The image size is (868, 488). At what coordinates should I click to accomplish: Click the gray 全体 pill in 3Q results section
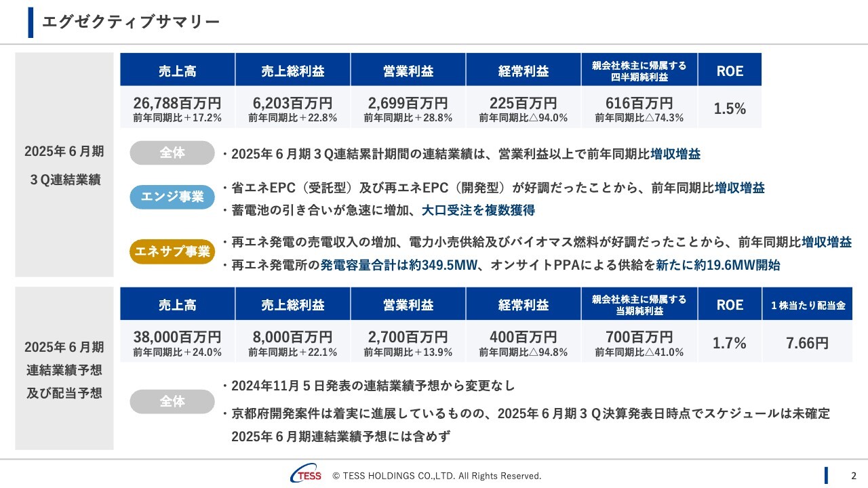pos(172,153)
